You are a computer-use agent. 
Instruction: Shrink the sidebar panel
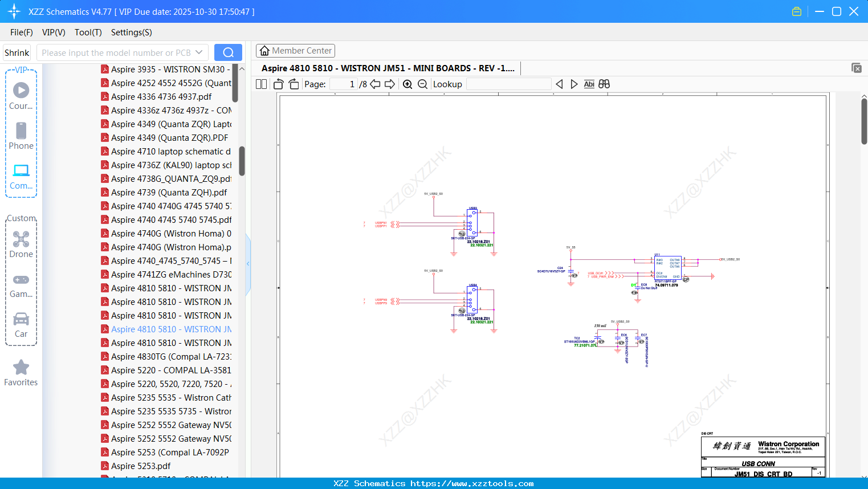pyautogui.click(x=17, y=52)
